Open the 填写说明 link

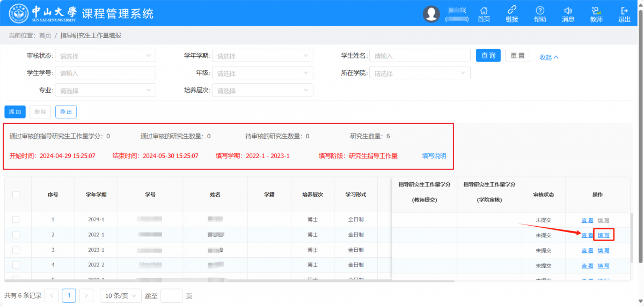[434, 156]
